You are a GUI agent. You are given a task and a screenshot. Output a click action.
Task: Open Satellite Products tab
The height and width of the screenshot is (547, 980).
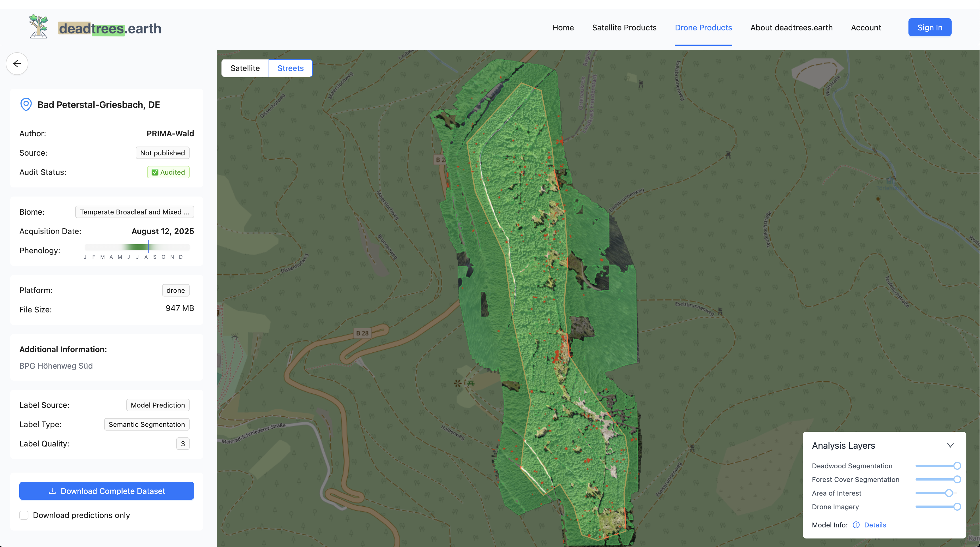click(x=624, y=28)
